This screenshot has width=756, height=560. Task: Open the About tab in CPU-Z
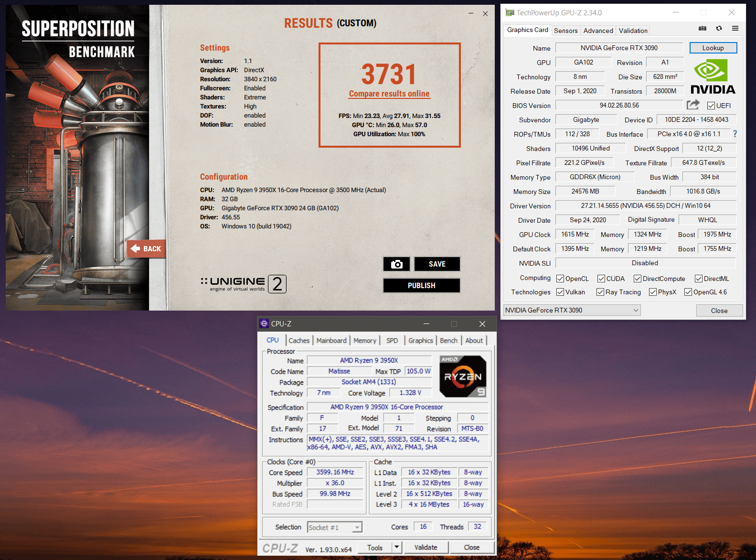pyautogui.click(x=474, y=340)
